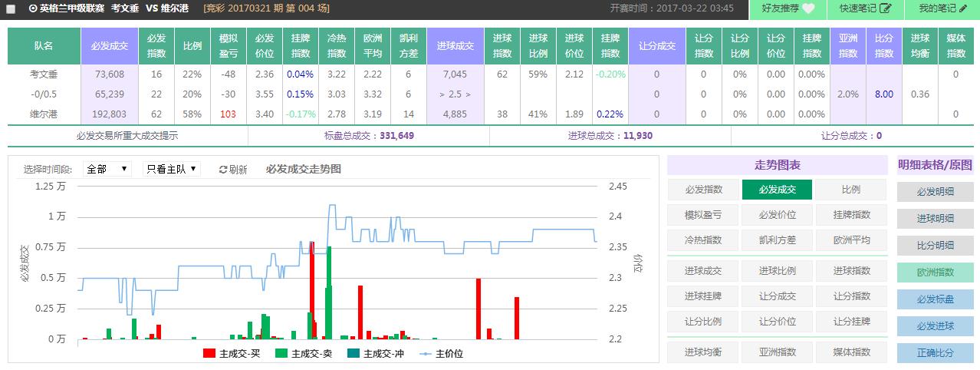Open the 让分挂牌 chart
980x370 pixels.
[851, 322]
